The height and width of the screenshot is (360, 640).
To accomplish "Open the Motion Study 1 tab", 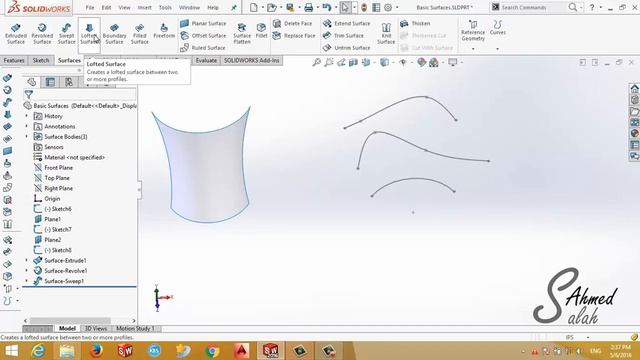I will pyautogui.click(x=135, y=328).
